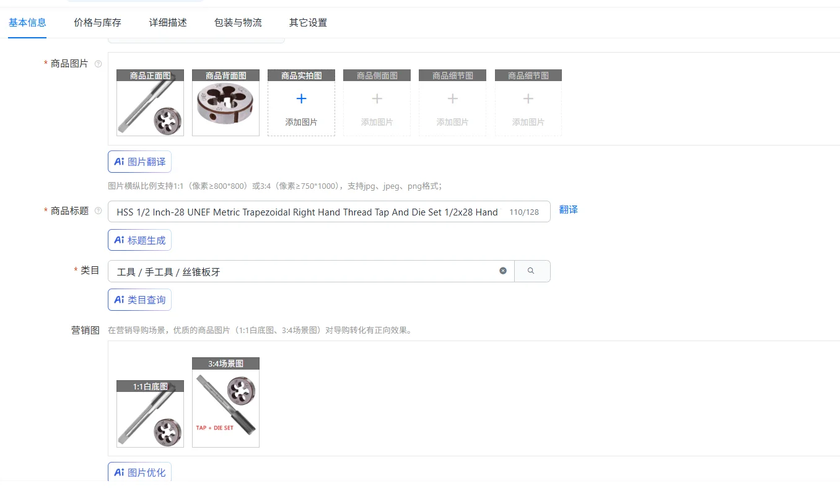Viewport: 840px width, 504px height.
Task: Select the 商品背面图 die thumbnail
Action: pos(225,103)
